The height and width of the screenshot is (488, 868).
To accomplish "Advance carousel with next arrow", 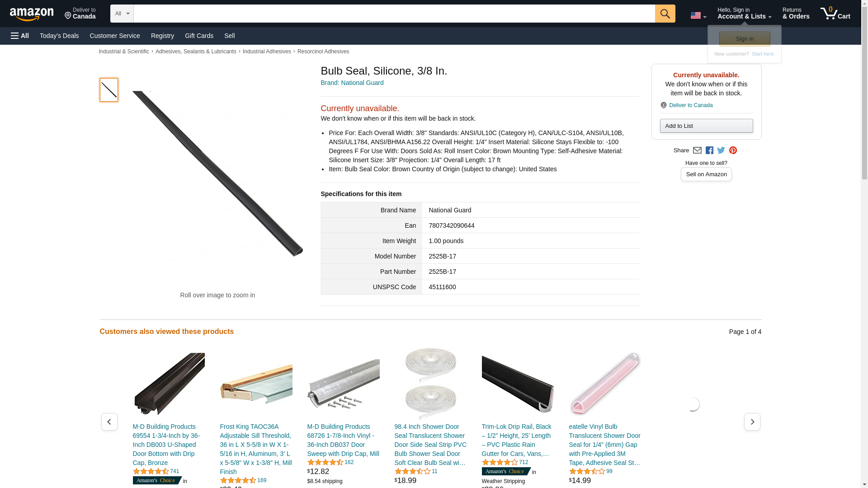I will click(x=752, y=422).
